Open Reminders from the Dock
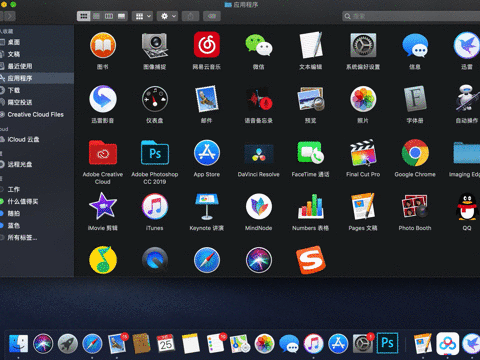Viewport: 480px width, 360px height. (x=216, y=344)
